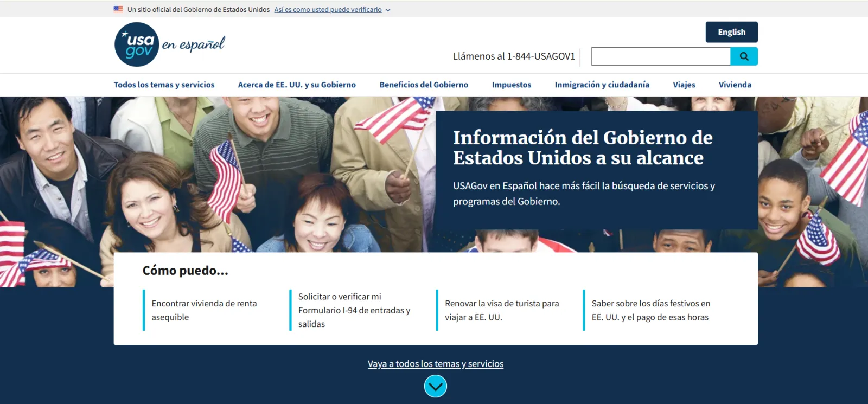
Task: Click the USAGov en español logo
Action: (x=169, y=44)
